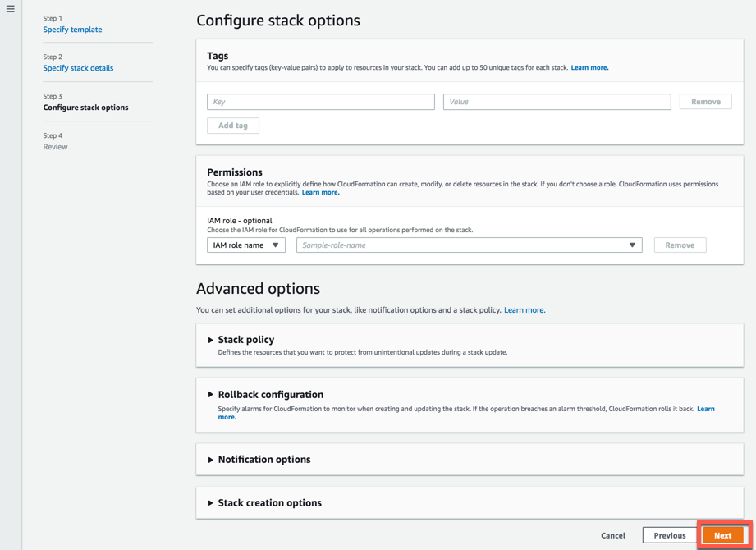This screenshot has height=550, width=756.
Task: Go to Step 2 Specify stack details
Action: click(x=78, y=68)
